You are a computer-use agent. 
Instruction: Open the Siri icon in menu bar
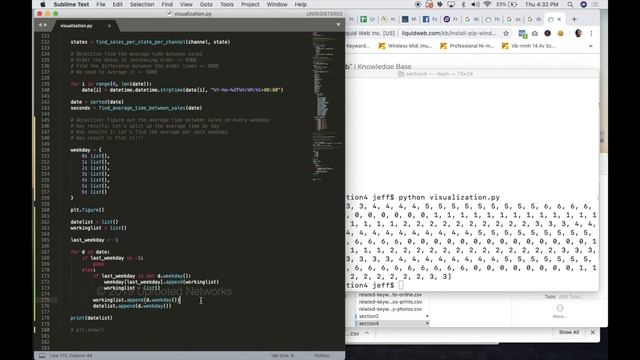584,4
